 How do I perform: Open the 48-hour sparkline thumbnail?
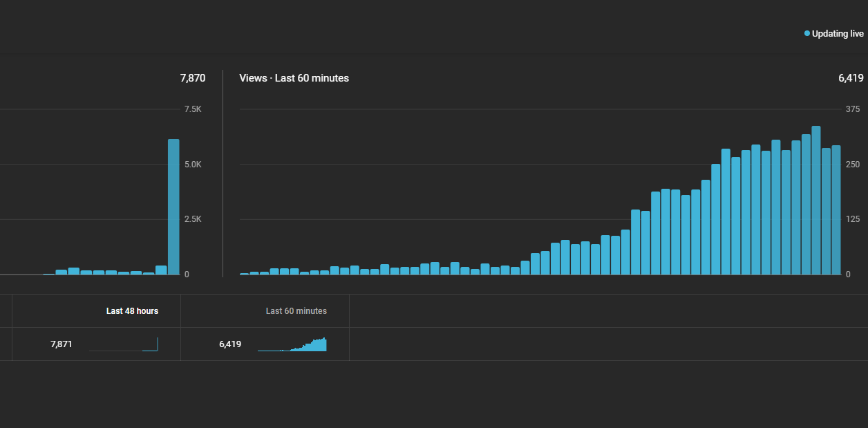click(x=124, y=344)
